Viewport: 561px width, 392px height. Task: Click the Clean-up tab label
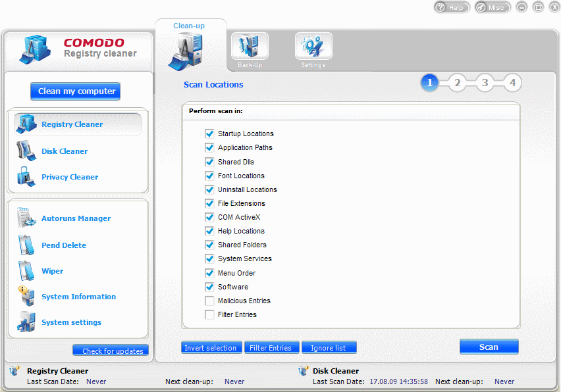(x=189, y=26)
